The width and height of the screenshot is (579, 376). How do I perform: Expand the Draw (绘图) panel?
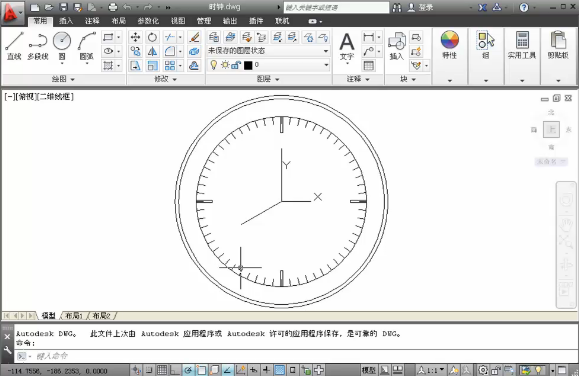[x=63, y=79]
